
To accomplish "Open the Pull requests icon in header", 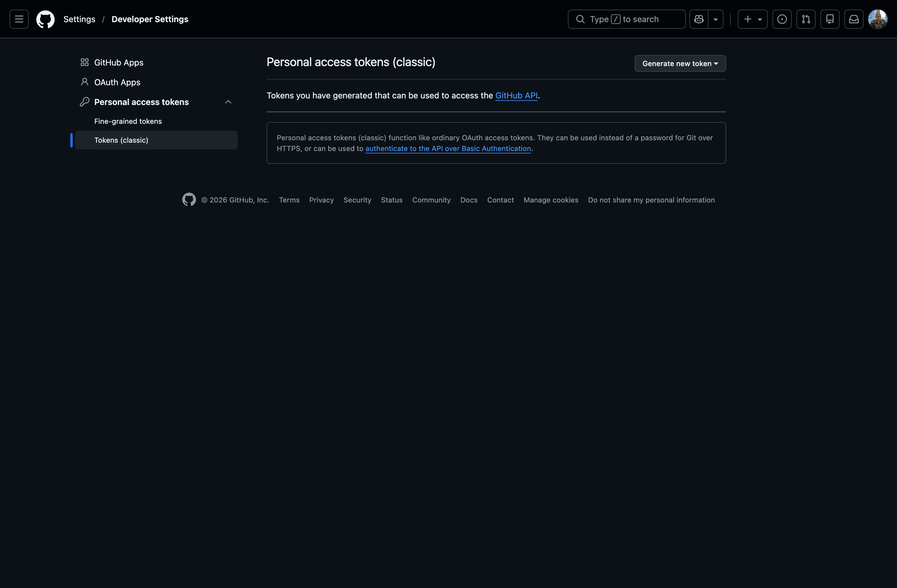I will pyautogui.click(x=806, y=19).
